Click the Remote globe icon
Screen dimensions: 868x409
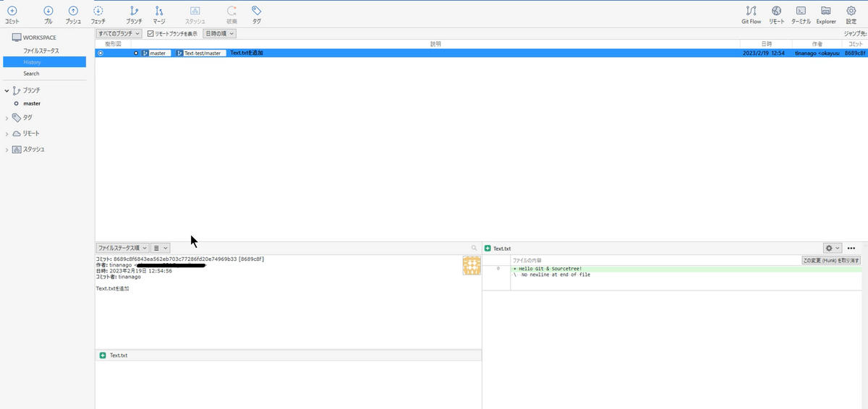tap(776, 11)
